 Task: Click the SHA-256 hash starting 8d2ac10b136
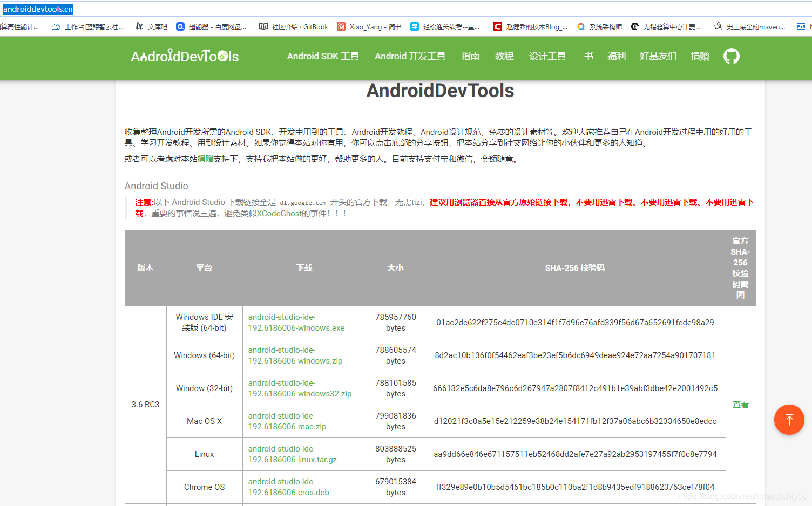[x=575, y=355]
